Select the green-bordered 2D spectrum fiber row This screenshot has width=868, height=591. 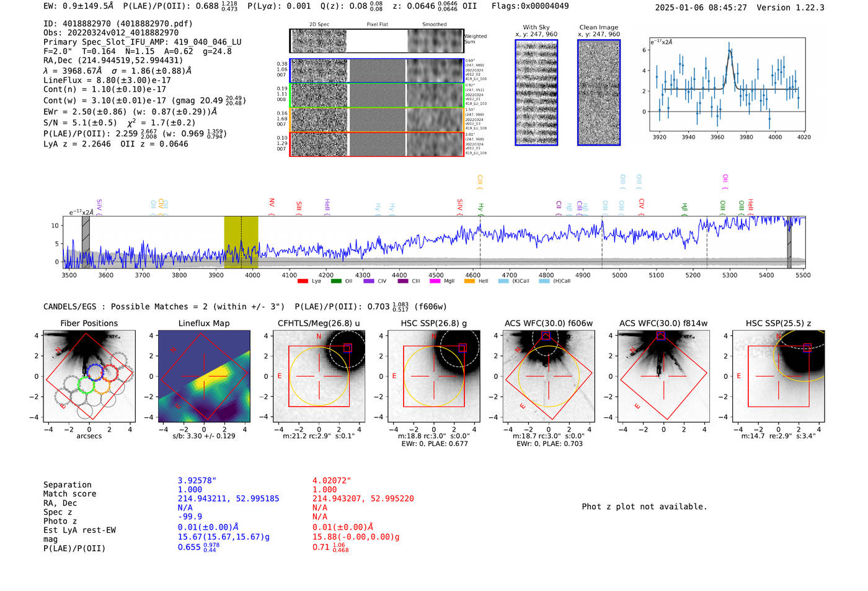pos(376,95)
